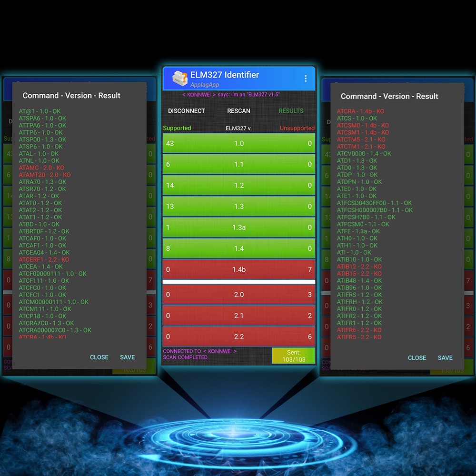Click the Unsupported column header

coord(297,128)
